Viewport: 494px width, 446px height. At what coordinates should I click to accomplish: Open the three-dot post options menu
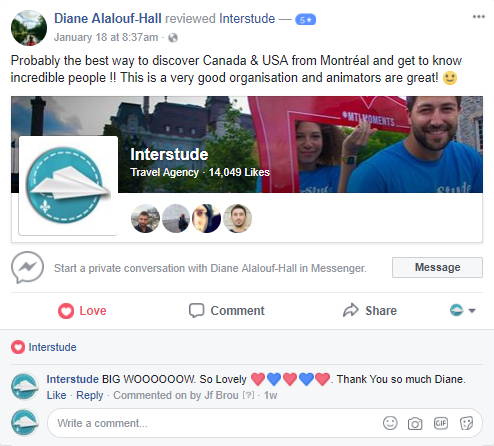[x=479, y=17]
